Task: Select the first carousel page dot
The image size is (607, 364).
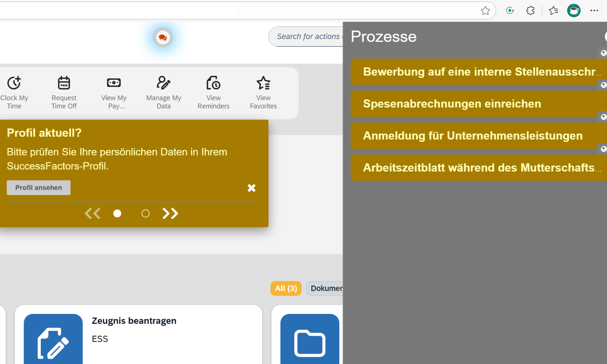Action: point(117,213)
